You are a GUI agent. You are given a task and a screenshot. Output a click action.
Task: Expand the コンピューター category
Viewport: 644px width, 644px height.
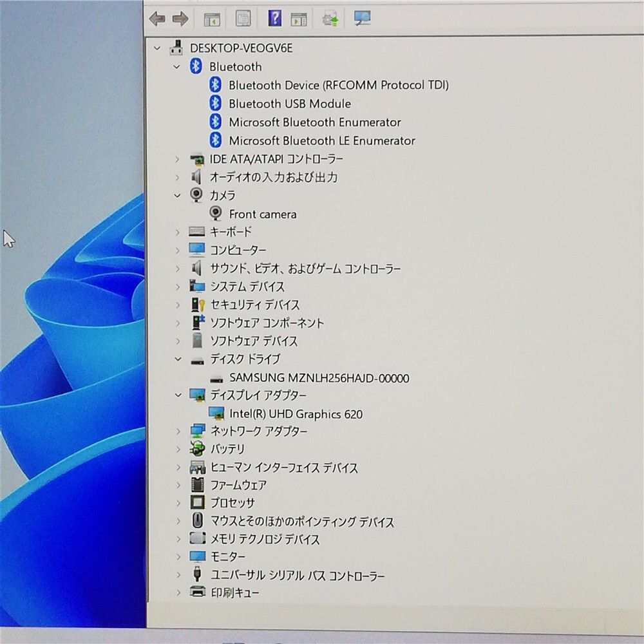click(178, 250)
